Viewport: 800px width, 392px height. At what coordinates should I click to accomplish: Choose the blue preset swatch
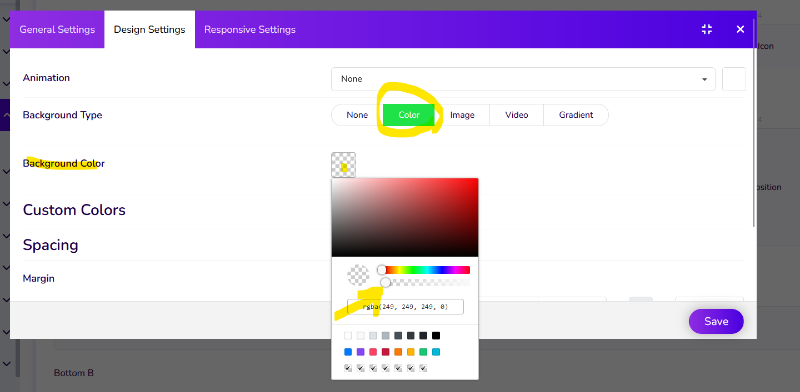(x=348, y=352)
